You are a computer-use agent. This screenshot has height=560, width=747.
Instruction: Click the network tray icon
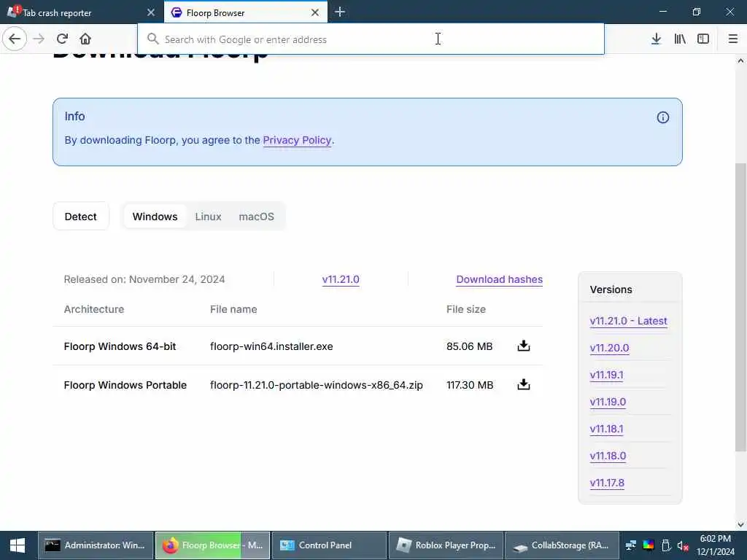631,545
